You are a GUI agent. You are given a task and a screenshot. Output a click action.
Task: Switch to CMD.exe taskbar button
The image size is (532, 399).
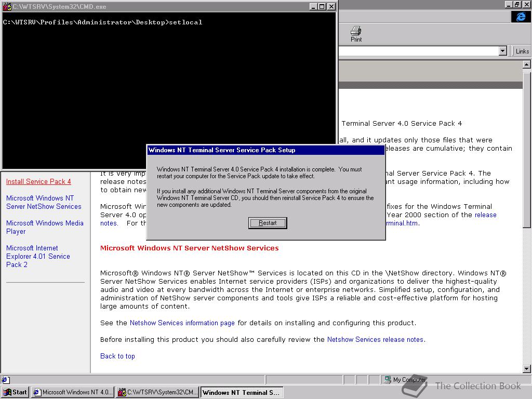[158, 392]
